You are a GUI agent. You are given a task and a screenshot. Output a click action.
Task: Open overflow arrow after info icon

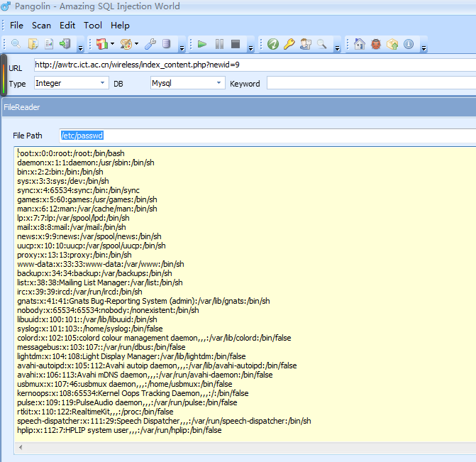pyautogui.click(x=424, y=48)
